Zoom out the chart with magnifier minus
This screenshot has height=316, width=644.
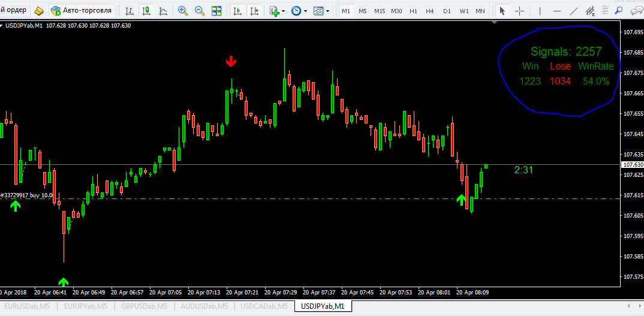point(200,11)
